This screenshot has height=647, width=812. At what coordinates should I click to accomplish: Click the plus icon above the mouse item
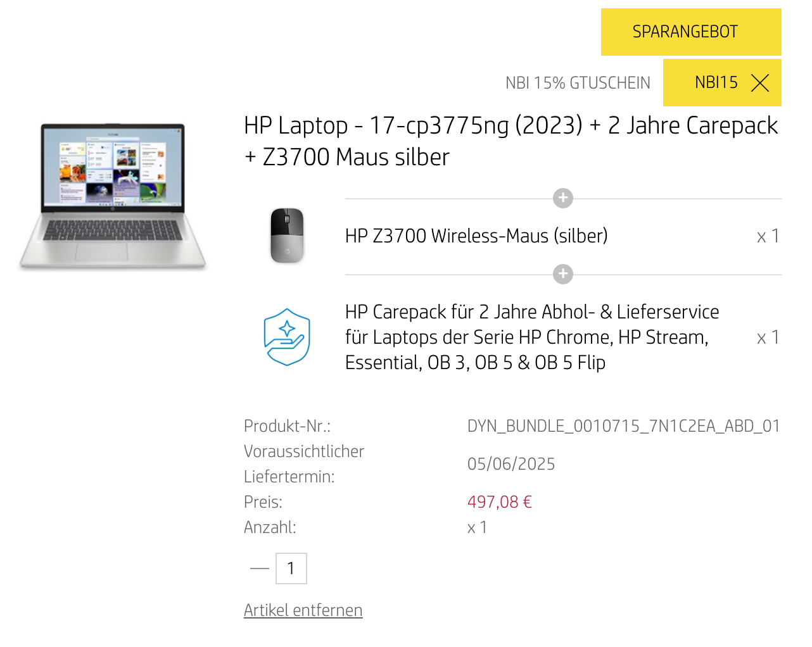coord(563,198)
